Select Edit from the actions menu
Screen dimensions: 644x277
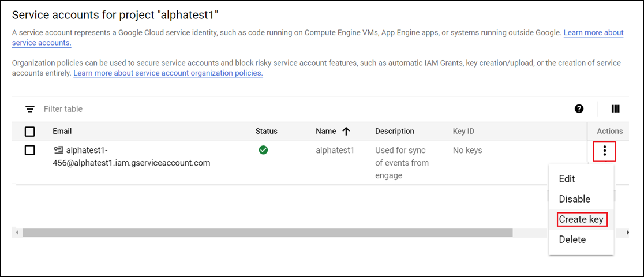point(567,179)
